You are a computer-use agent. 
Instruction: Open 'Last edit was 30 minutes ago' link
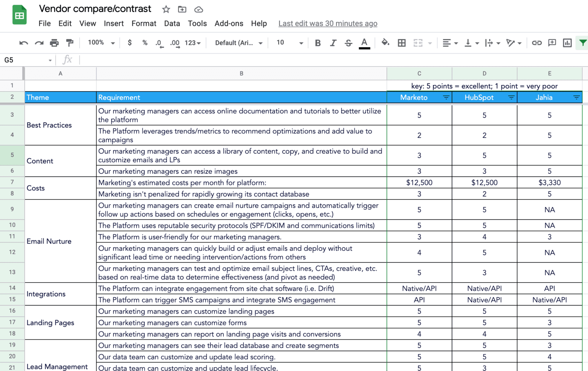click(328, 24)
